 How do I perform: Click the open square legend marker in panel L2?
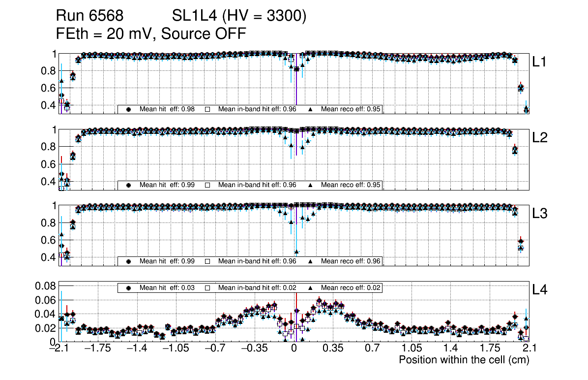(x=207, y=185)
